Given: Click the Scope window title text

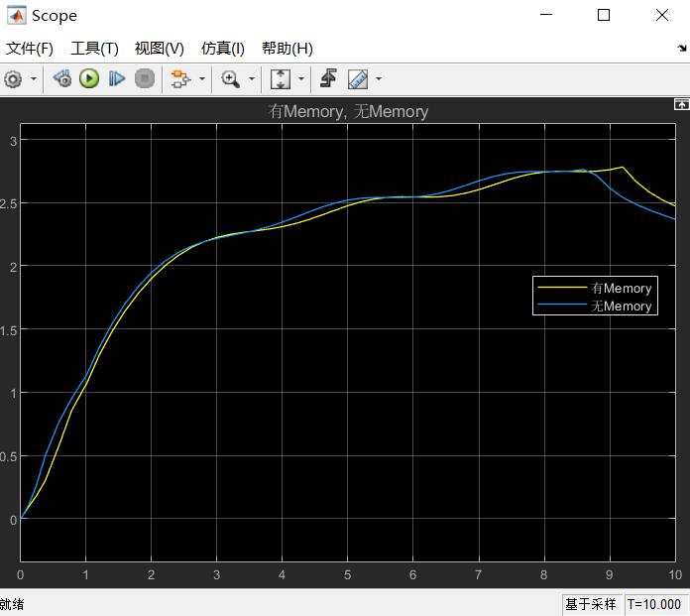Looking at the screenshot, I should point(55,16).
